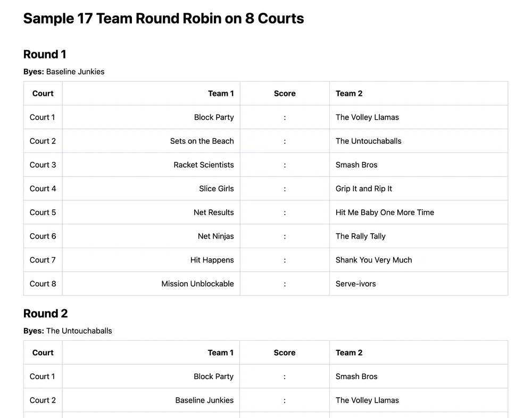Select the Mission Unblockable team cell
The width and height of the screenshot is (532, 418).
tap(197, 284)
